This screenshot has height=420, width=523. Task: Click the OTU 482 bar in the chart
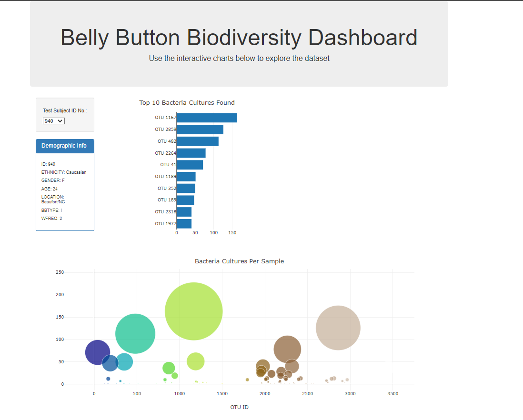(x=197, y=141)
